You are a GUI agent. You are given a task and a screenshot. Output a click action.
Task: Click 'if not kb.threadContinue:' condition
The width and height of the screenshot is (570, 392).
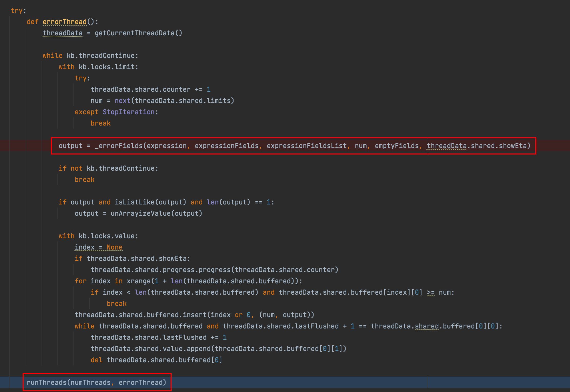108,168
